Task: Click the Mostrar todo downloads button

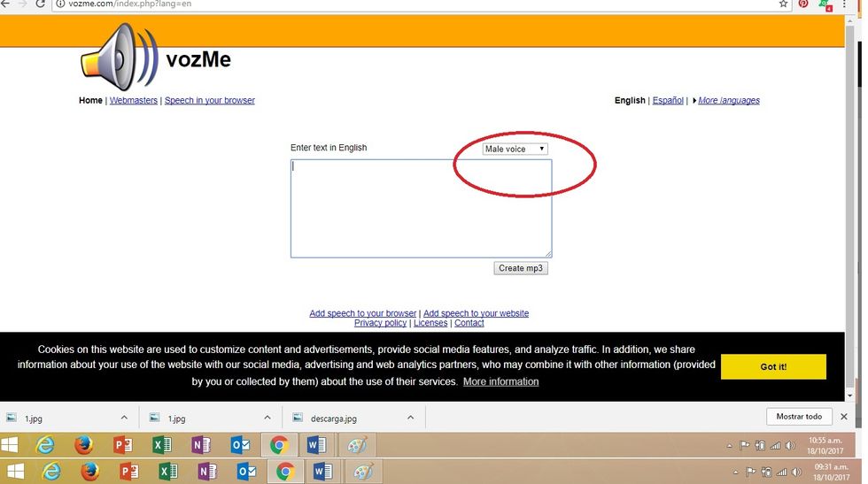Action: pos(799,417)
